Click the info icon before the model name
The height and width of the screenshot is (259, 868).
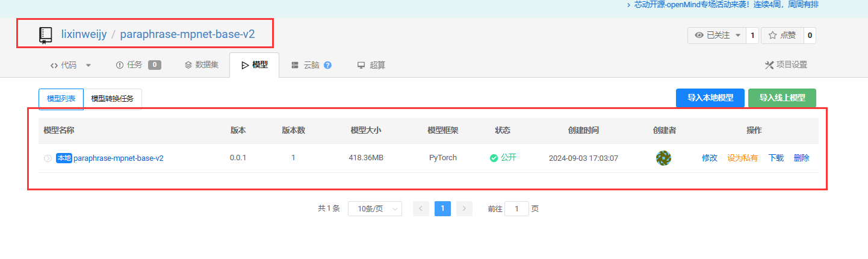[48, 158]
